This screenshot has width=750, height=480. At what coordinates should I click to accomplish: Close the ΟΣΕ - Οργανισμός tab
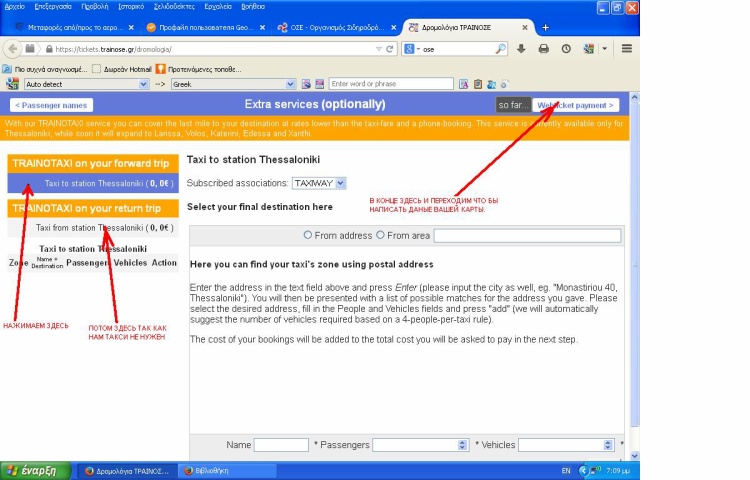point(393,28)
